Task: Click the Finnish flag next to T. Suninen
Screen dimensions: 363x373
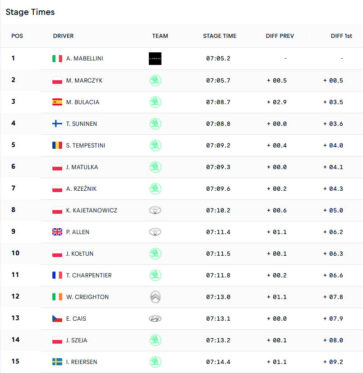Action: 57,124
